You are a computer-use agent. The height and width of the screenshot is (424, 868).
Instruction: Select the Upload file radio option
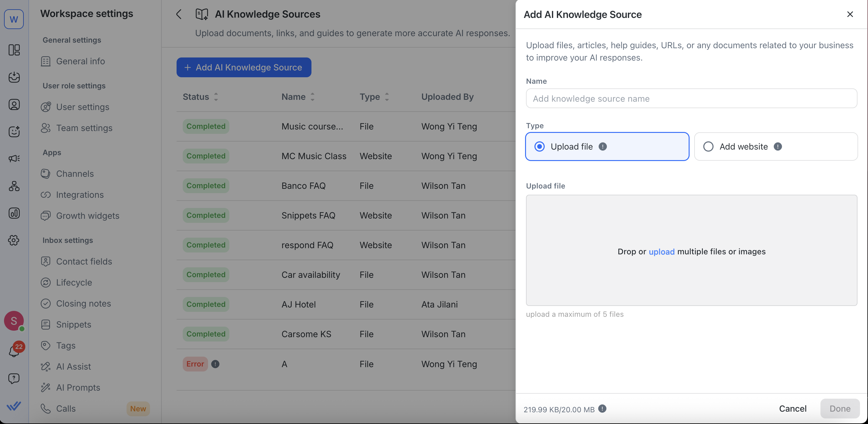[x=540, y=146]
